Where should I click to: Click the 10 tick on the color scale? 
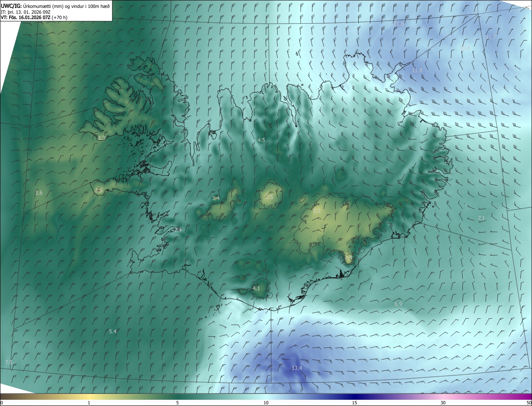point(266,403)
